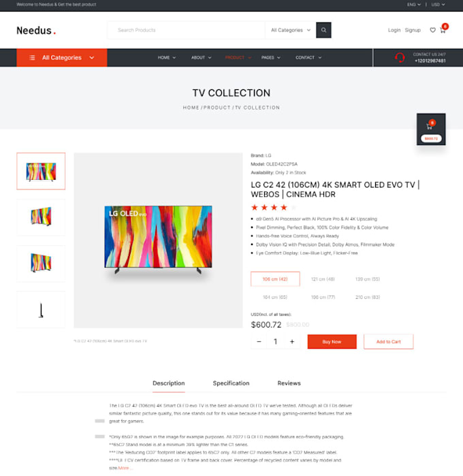This screenshot has height=476, width=463.
Task: Pick the 139 cm (55) size option
Action: pyautogui.click(x=368, y=279)
